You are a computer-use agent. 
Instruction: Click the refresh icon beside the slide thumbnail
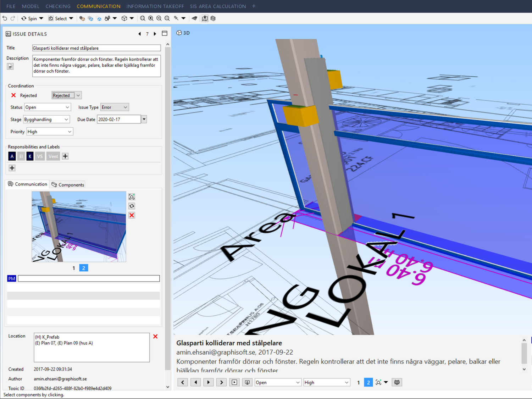[132, 206]
